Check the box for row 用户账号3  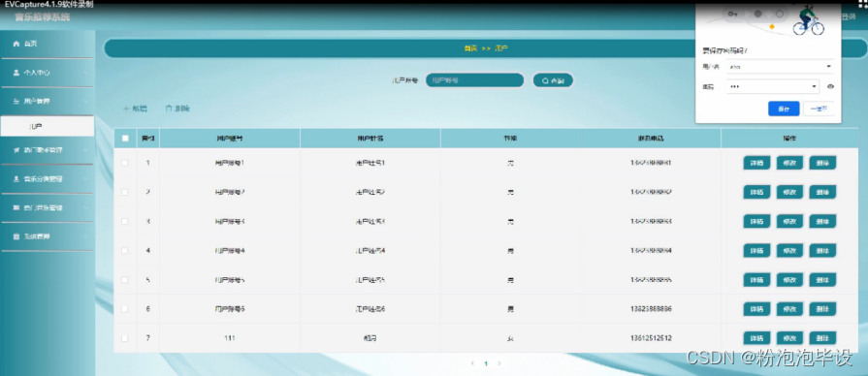[124, 221]
